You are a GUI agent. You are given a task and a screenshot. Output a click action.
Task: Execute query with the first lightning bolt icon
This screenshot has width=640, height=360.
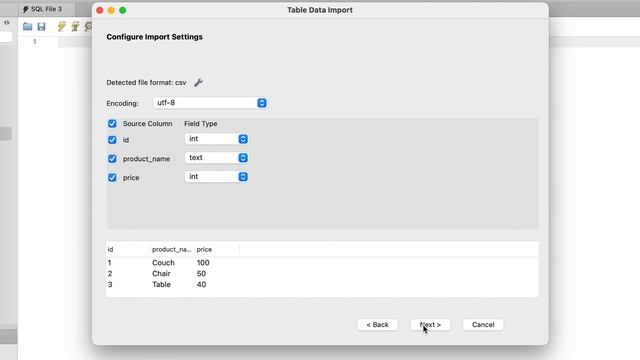61,27
